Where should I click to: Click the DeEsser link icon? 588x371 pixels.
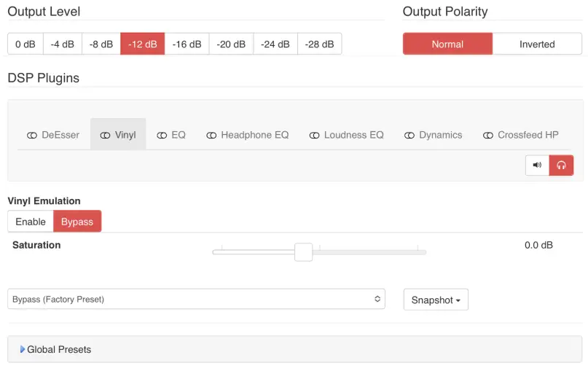click(x=32, y=136)
